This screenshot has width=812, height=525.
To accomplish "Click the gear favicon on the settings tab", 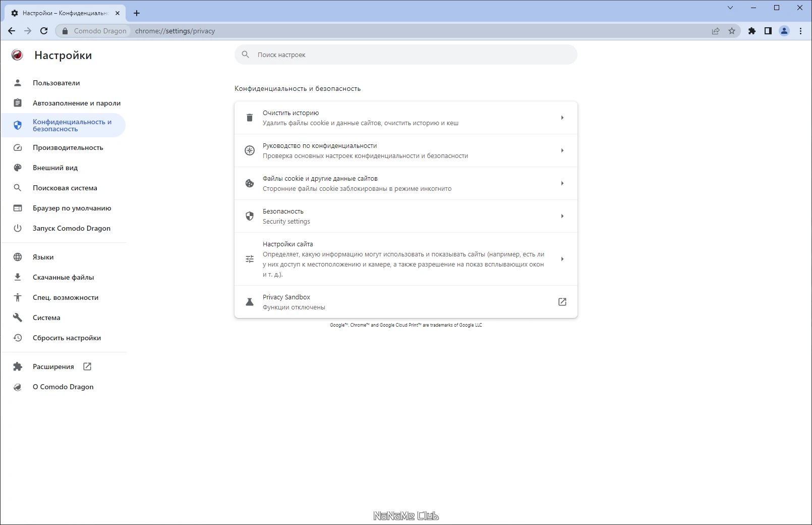I will (x=15, y=13).
